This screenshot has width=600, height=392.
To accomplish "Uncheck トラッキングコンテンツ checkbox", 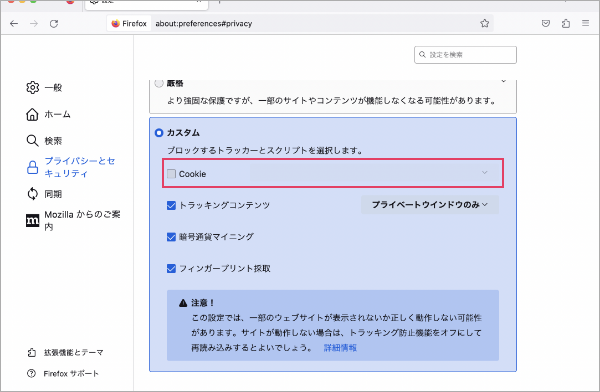I will [171, 206].
